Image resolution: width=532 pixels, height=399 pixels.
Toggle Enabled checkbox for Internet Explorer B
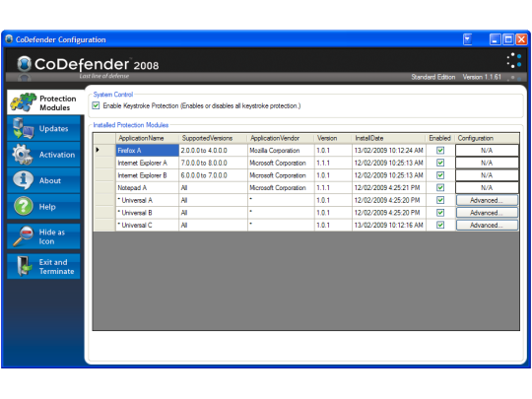point(440,175)
